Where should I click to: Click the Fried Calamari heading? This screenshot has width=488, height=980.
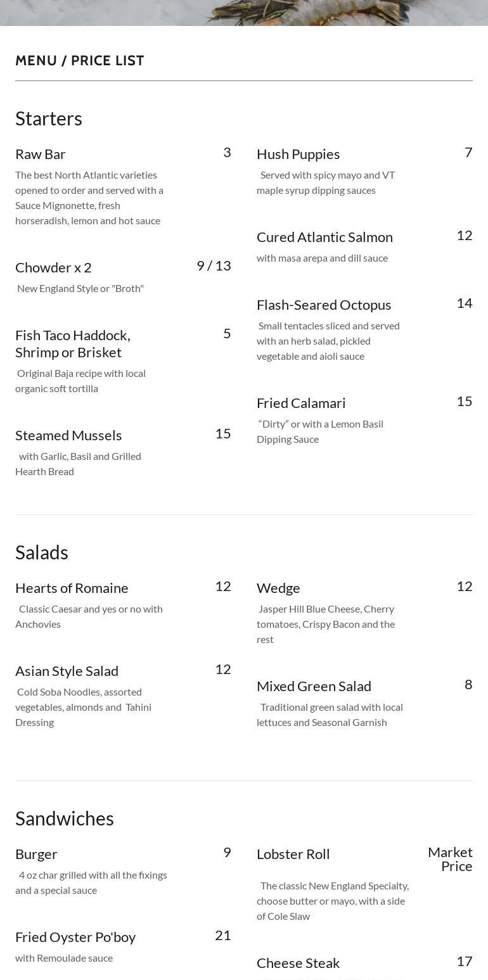[301, 403]
